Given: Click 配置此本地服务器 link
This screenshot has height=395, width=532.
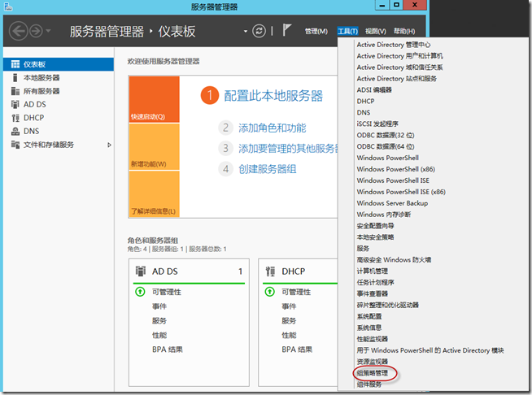Looking at the screenshot, I should tap(273, 96).
